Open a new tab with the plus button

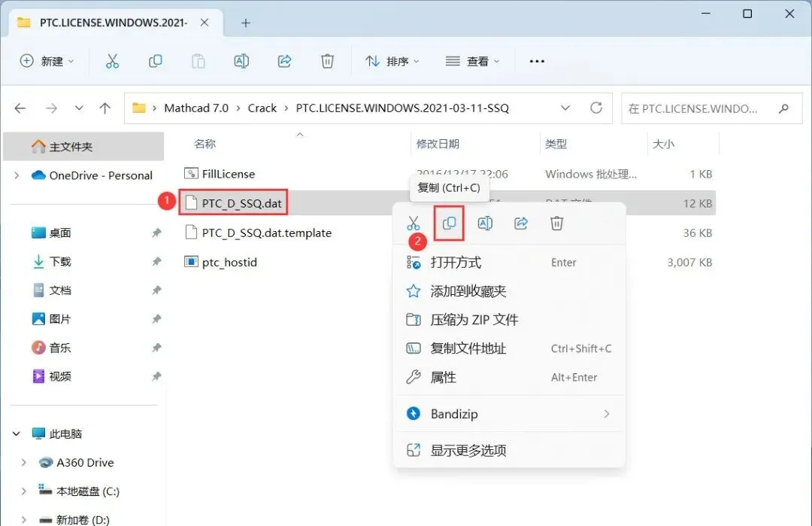click(246, 23)
